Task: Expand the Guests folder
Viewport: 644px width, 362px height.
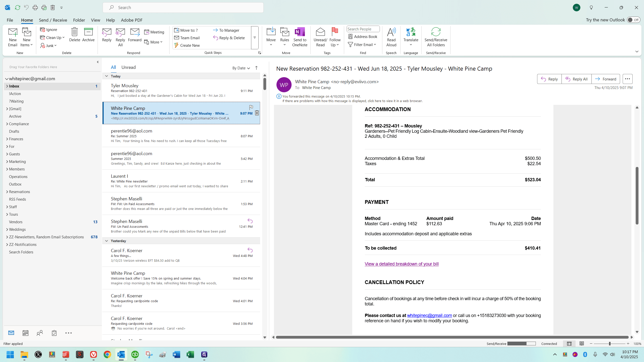Action: [x=7, y=154]
